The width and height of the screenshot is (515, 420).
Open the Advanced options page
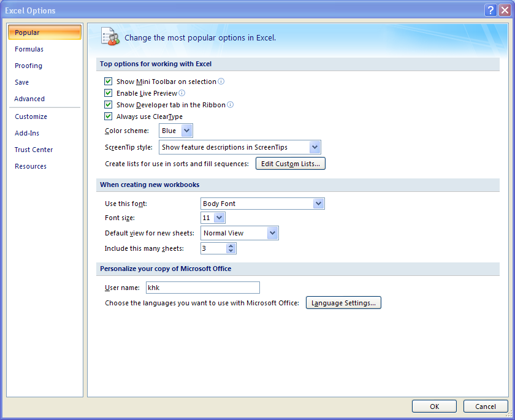(29, 98)
